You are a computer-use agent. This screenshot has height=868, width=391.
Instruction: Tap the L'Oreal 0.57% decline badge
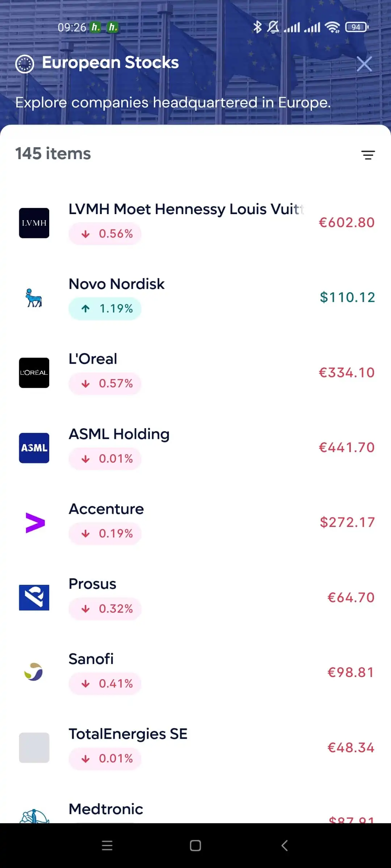click(105, 384)
